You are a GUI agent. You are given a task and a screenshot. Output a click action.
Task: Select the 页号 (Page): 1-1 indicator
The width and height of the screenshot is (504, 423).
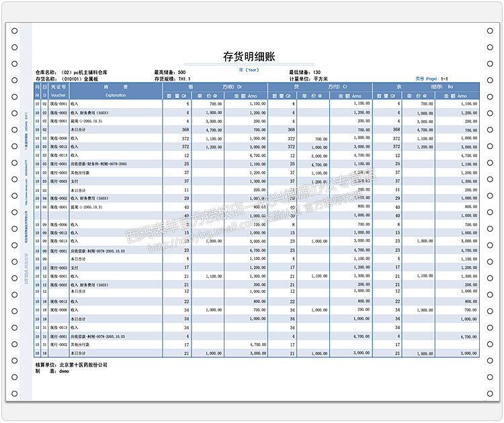[431, 79]
